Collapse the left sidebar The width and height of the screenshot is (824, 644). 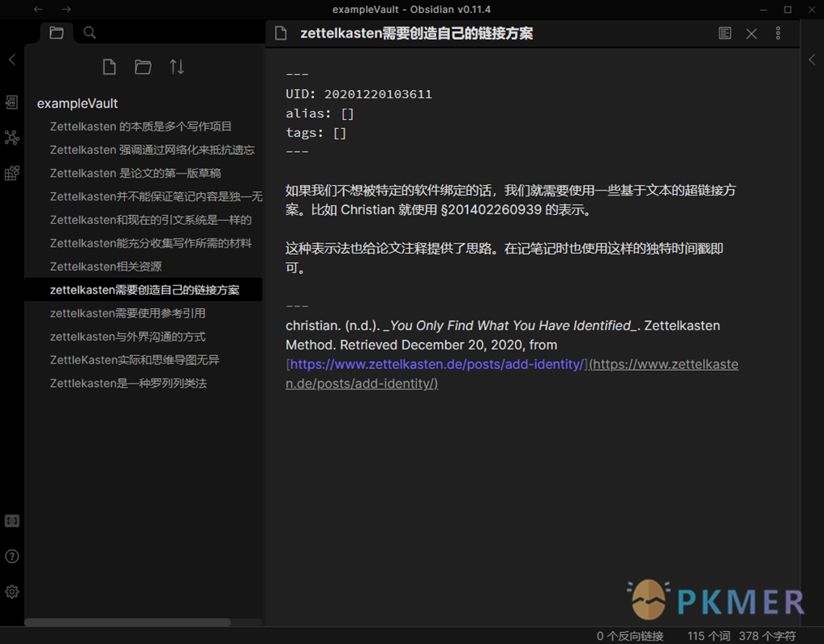[x=12, y=59]
